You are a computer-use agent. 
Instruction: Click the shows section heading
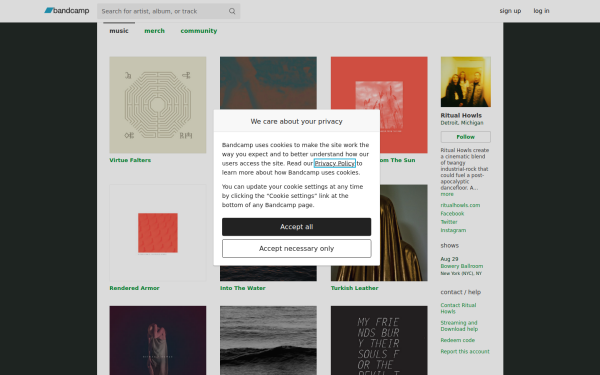[450, 245]
